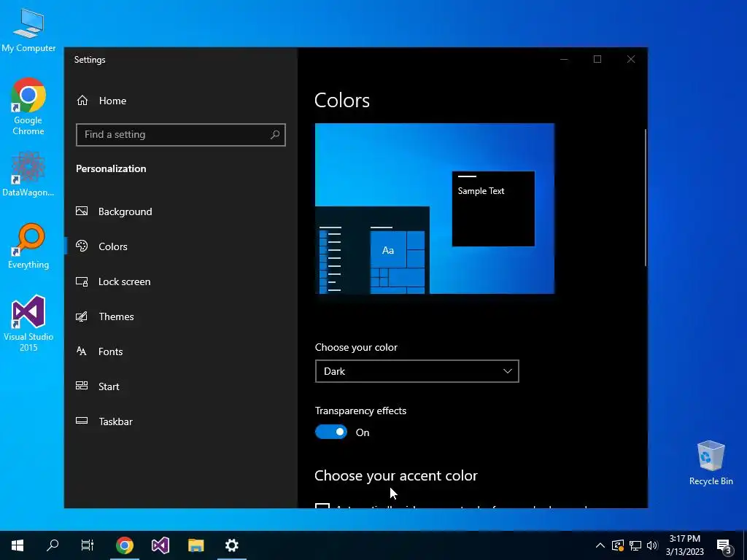Select the Everything search desktop shortcut
747x560 pixels.
(x=28, y=246)
